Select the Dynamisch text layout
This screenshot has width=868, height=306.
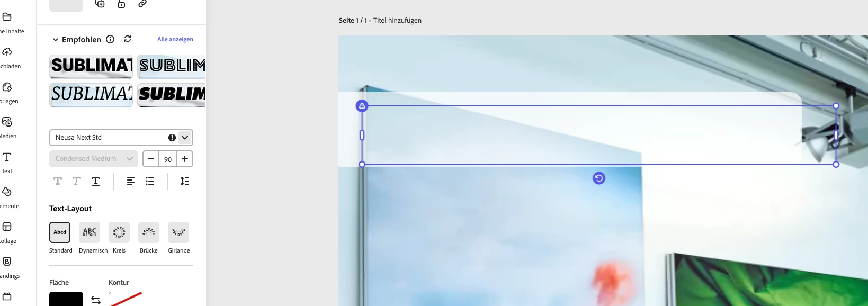[x=90, y=232]
